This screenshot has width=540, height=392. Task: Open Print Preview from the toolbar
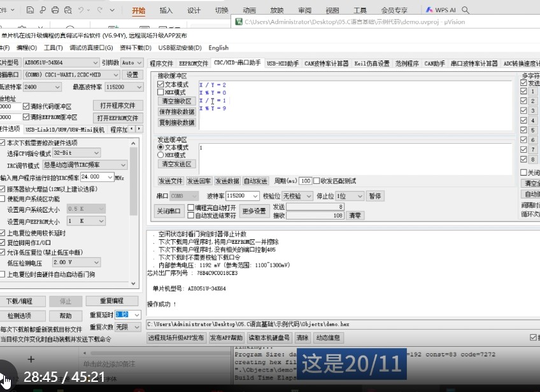pyautogui.click(x=67, y=10)
